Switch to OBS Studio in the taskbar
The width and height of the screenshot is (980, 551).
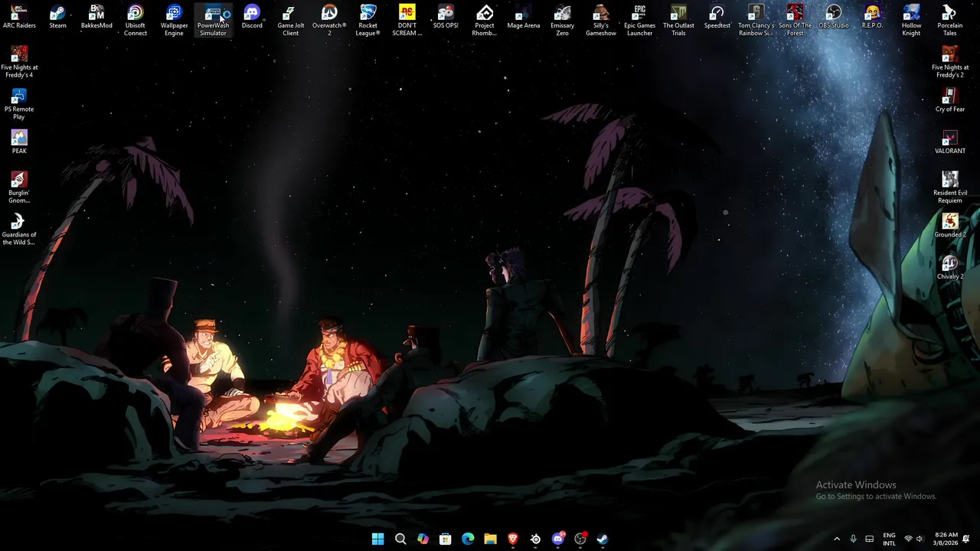tap(580, 539)
